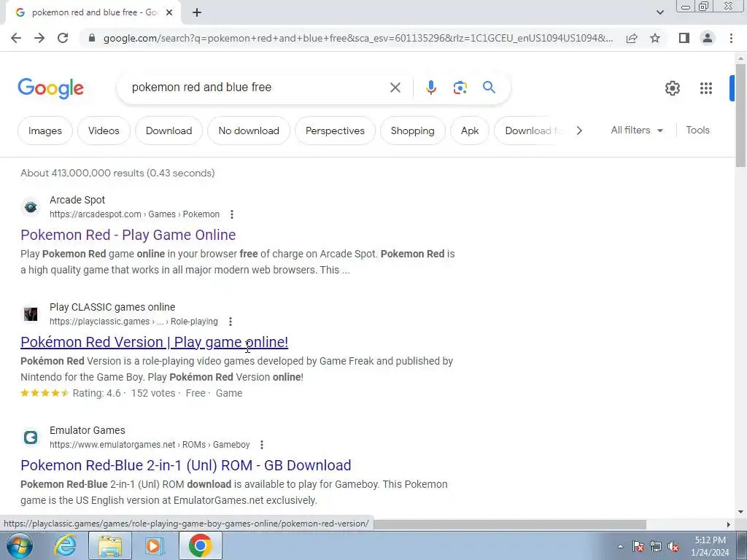Expand the All filters dropdown
747x560 pixels.
click(637, 130)
